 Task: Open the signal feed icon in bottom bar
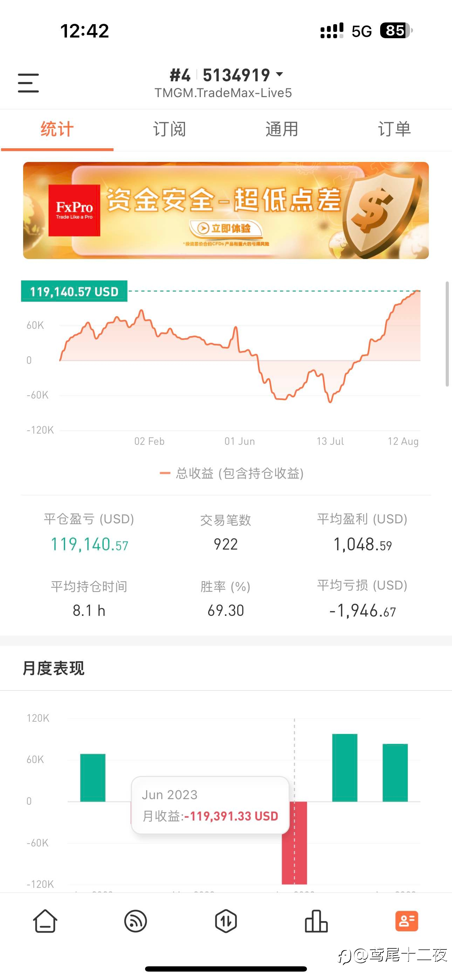point(136,921)
